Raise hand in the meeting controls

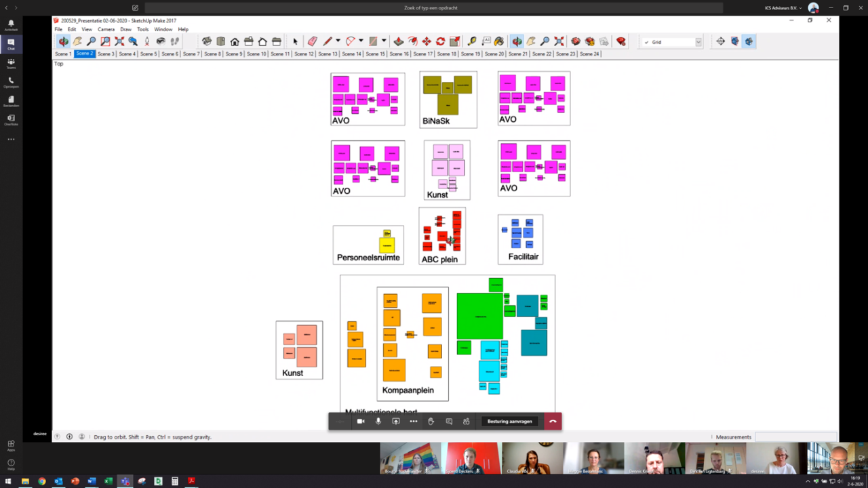(431, 422)
